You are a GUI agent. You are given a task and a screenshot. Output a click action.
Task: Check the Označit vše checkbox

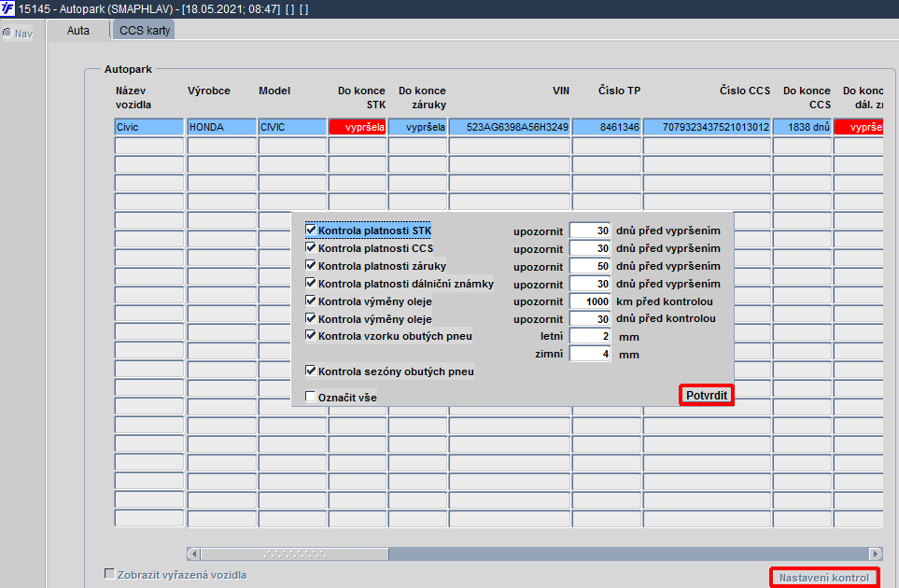tap(311, 397)
